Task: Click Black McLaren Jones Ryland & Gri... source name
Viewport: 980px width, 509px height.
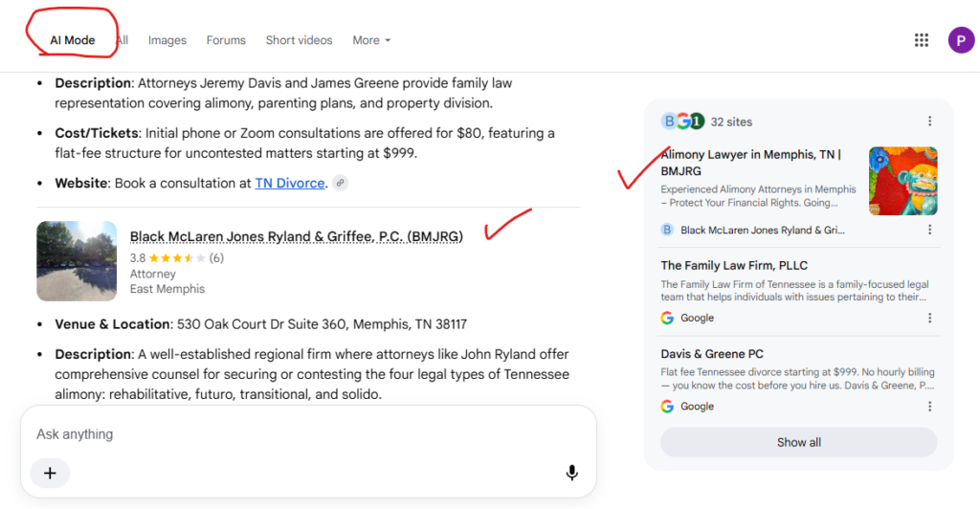Action: coord(763,230)
